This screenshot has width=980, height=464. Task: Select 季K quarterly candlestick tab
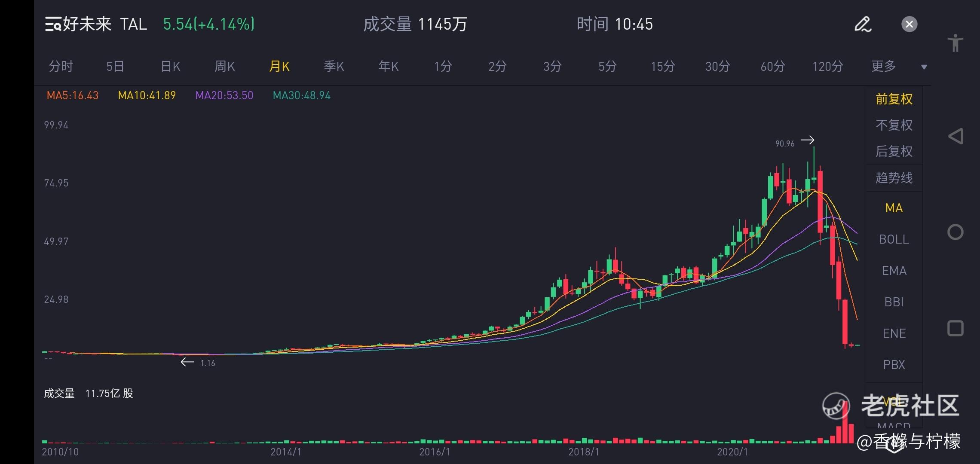coord(334,66)
